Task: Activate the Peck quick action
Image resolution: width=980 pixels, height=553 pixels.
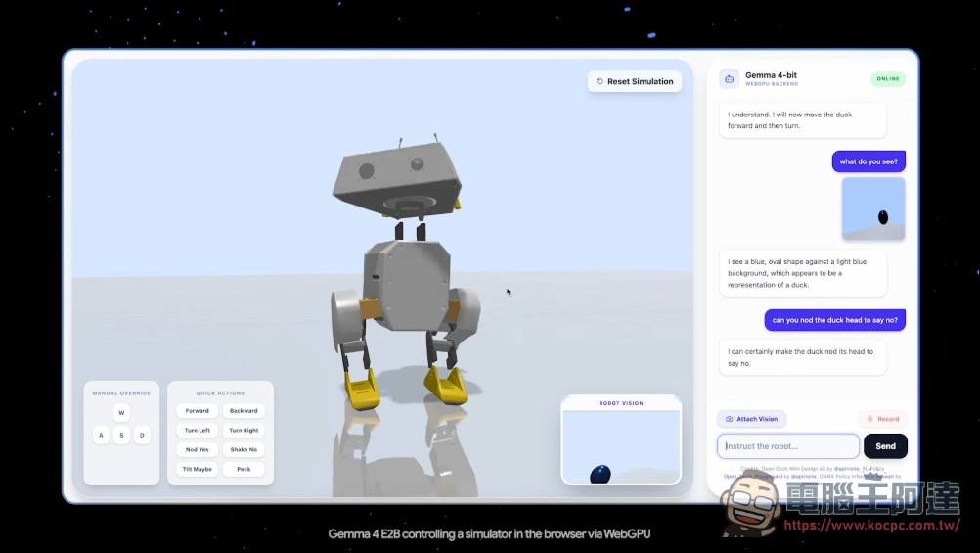Action: (x=244, y=469)
